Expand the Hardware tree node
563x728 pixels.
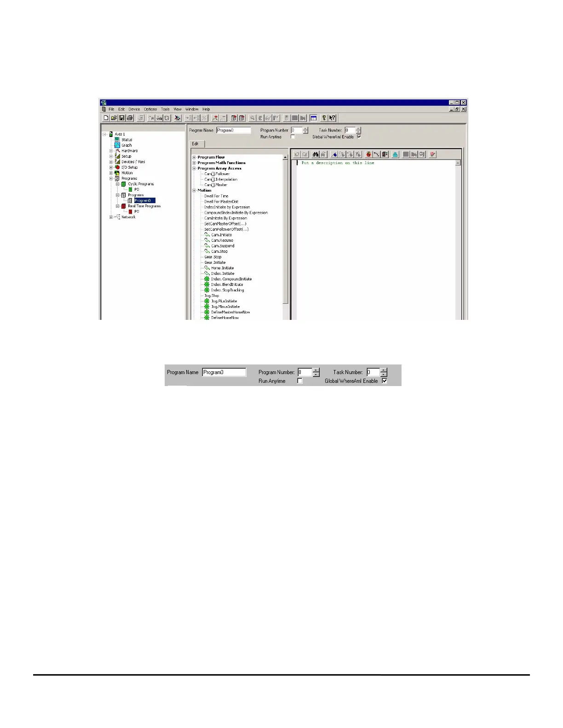coord(111,151)
